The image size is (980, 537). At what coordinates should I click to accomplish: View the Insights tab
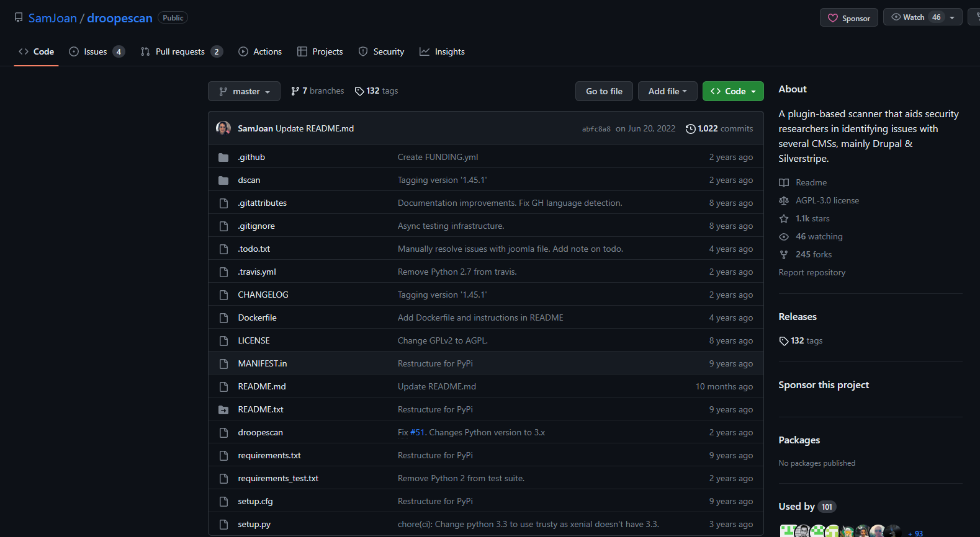(x=443, y=51)
